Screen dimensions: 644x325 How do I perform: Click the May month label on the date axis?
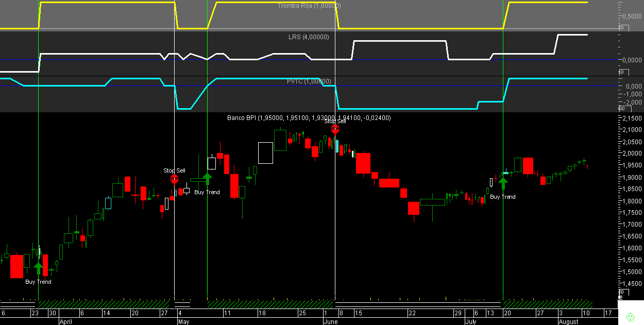pyautogui.click(x=184, y=321)
